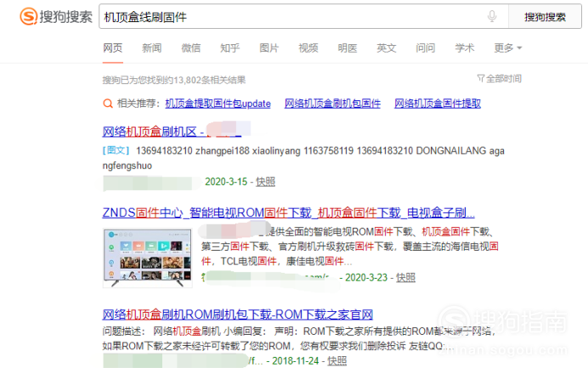
Task: Switch to the 知乎 tab
Action: coord(230,48)
